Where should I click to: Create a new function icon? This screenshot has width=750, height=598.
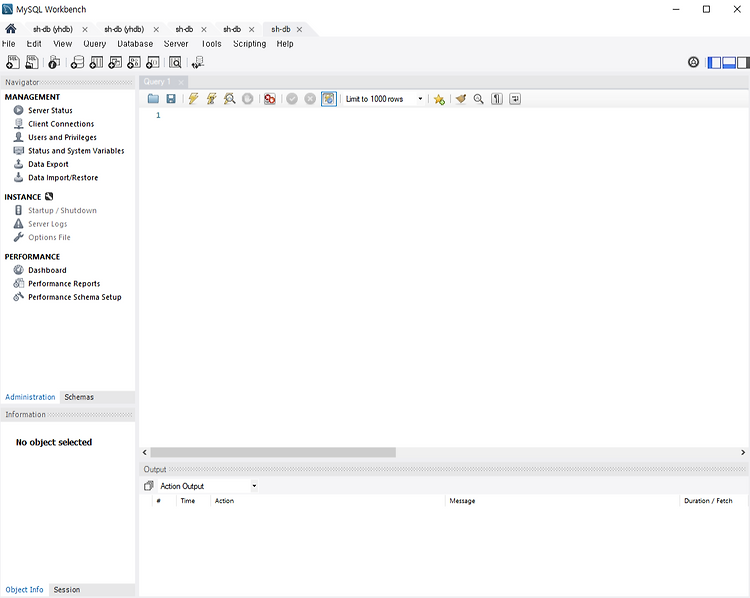coord(153,62)
